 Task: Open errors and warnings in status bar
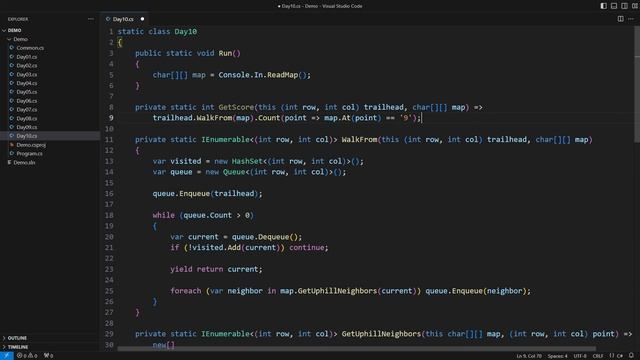pos(27,356)
